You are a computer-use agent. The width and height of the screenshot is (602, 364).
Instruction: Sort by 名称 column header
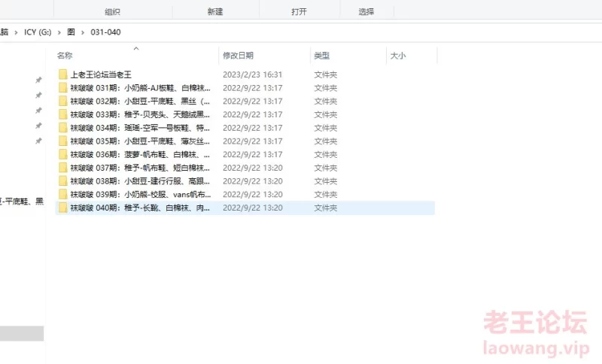[x=65, y=56]
